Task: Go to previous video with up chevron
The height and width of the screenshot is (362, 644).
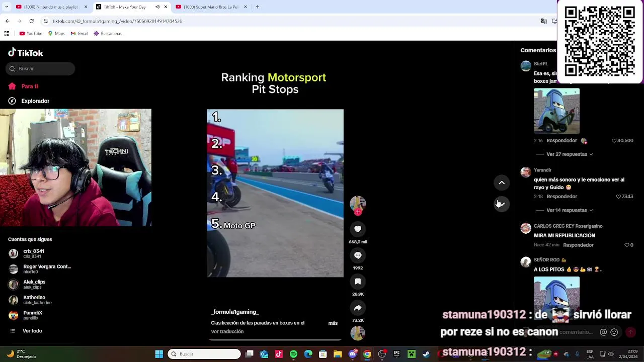Action: click(502, 183)
